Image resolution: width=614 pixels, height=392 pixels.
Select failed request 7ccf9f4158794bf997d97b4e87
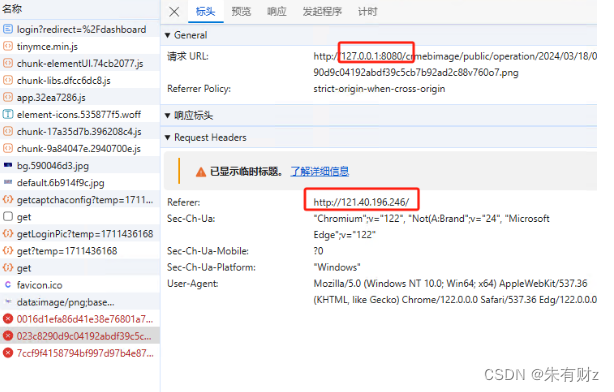[x=80, y=353]
